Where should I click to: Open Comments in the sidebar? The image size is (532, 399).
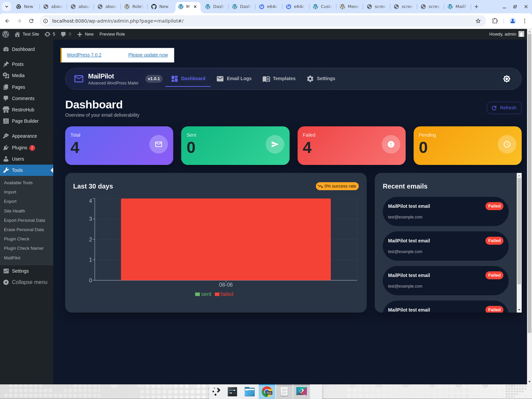pyautogui.click(x=27, y=98)
